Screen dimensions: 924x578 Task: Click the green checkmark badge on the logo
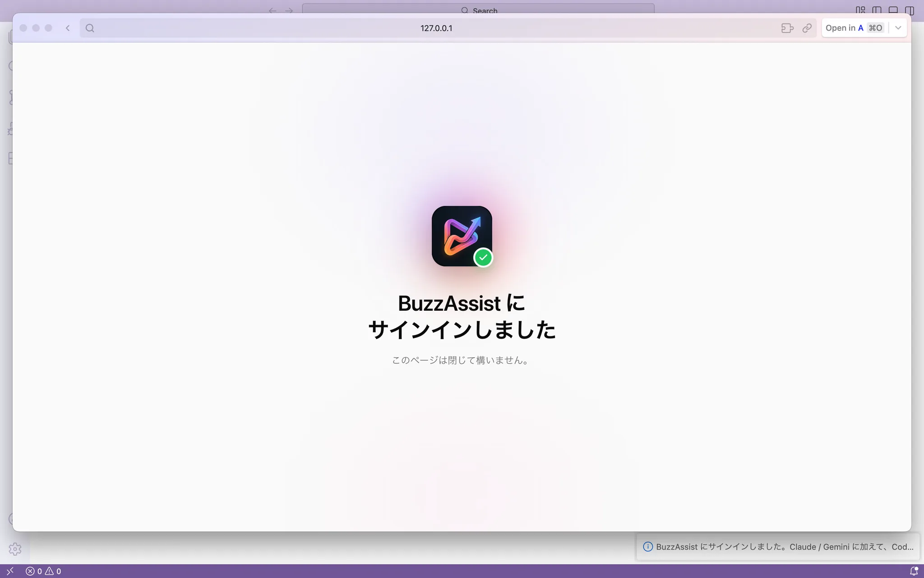point(483,257)
